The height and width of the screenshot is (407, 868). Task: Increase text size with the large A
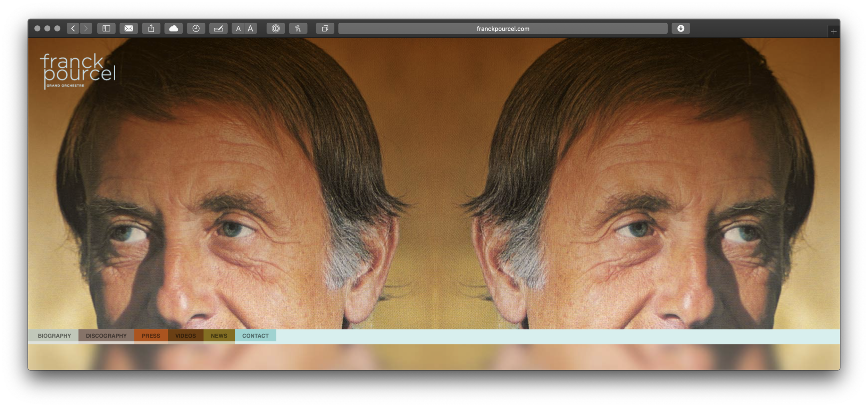(x=251, y=28)
